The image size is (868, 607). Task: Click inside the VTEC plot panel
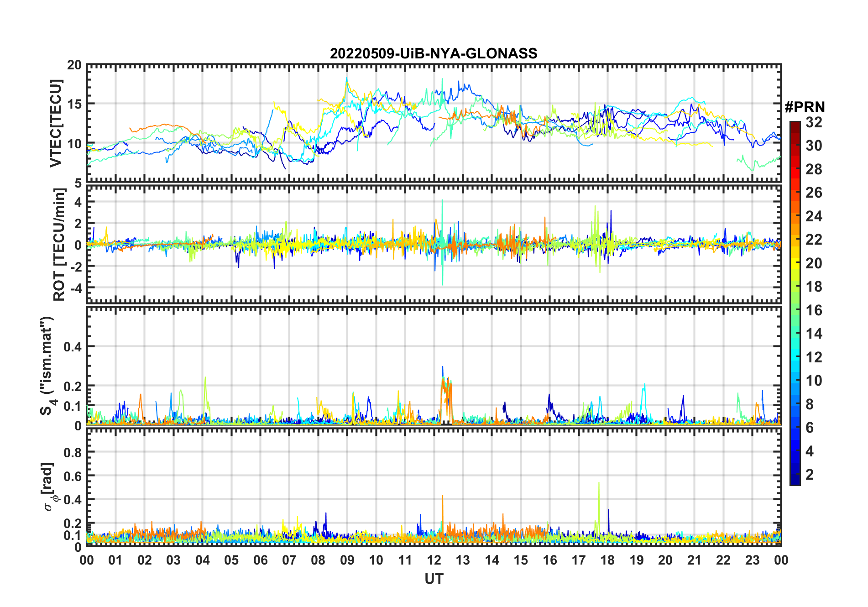click(434, 124)
